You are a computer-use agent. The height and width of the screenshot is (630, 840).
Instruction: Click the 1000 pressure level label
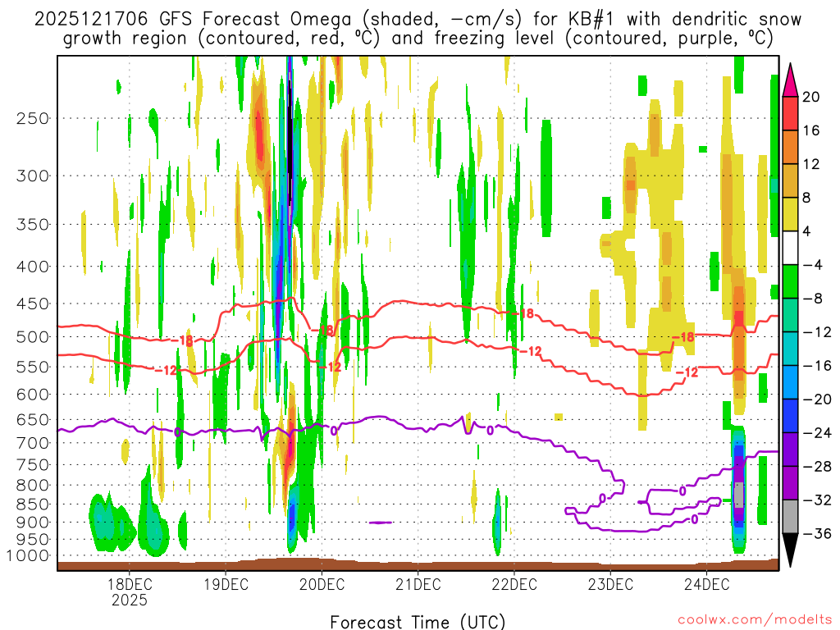pyautogui.click(x=28, y=555)
